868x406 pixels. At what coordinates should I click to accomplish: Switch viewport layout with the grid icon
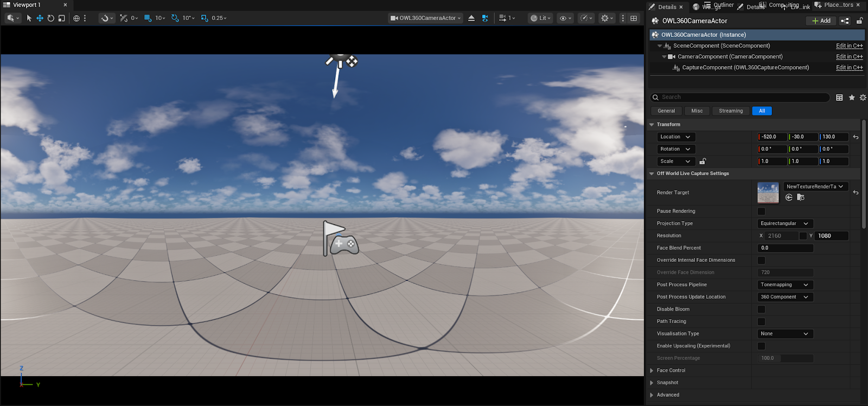(x=634, y=18)
